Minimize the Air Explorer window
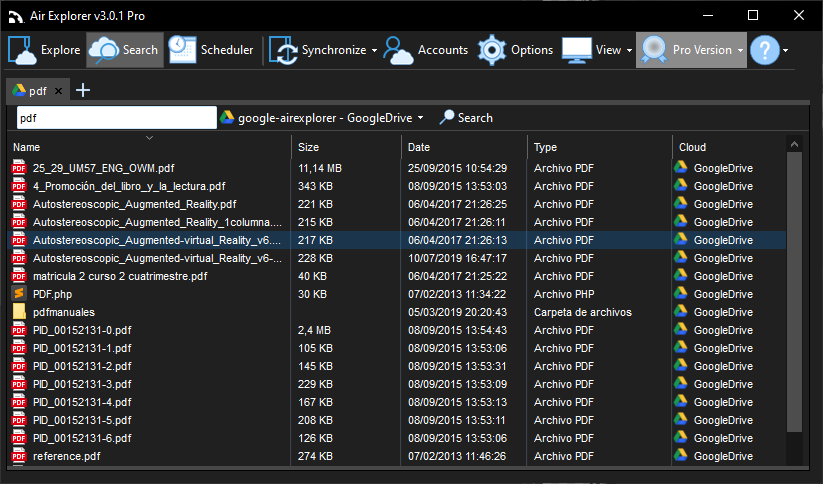Screen dimensions: 823x484 708,15
